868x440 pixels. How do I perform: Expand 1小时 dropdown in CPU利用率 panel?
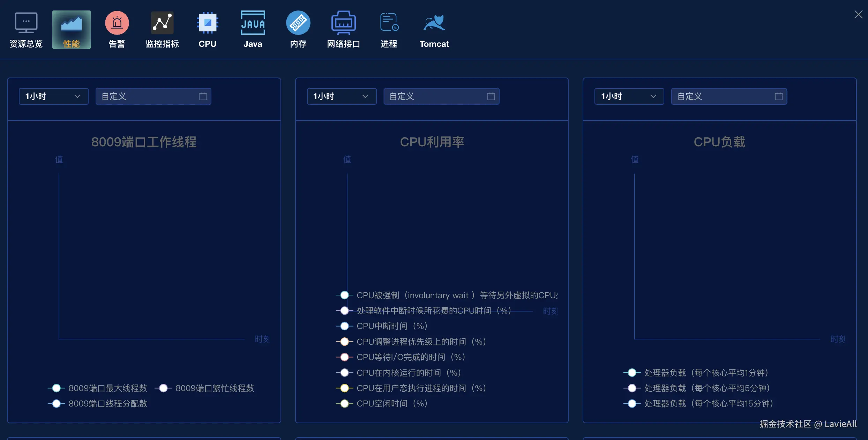(342, 96)
